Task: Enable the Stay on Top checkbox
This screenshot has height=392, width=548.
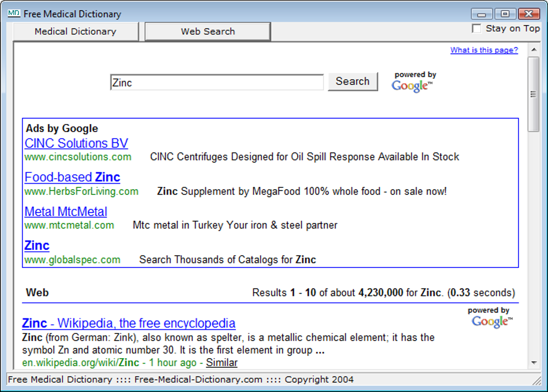Action: 477,28
